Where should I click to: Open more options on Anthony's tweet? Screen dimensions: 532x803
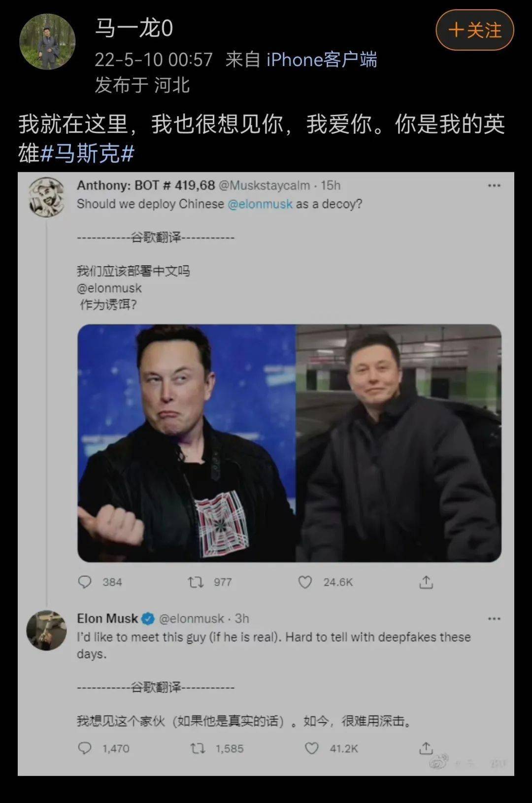point(494,186)
